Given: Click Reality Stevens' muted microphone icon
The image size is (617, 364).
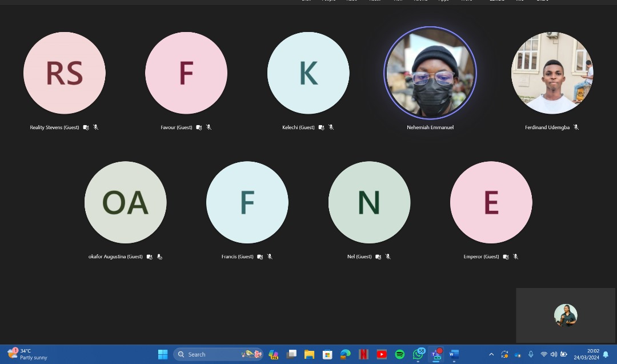Looking at the screenshot, I should pyautogui.click(x=95, y=127).
